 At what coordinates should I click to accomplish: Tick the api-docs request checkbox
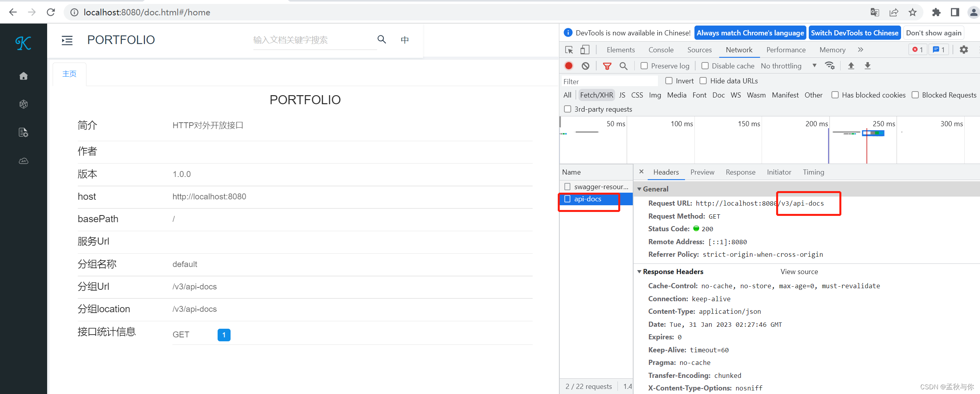(568, 199)
